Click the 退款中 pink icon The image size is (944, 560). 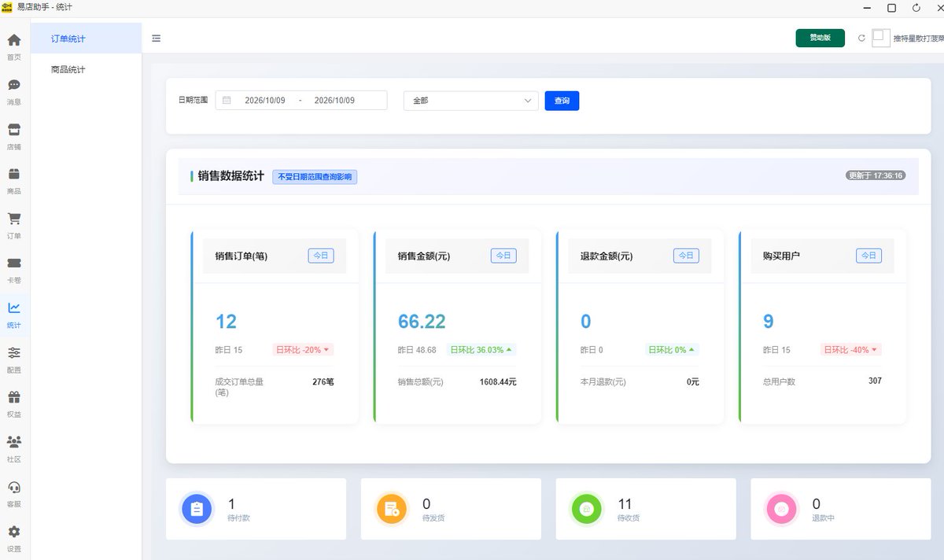782,509
